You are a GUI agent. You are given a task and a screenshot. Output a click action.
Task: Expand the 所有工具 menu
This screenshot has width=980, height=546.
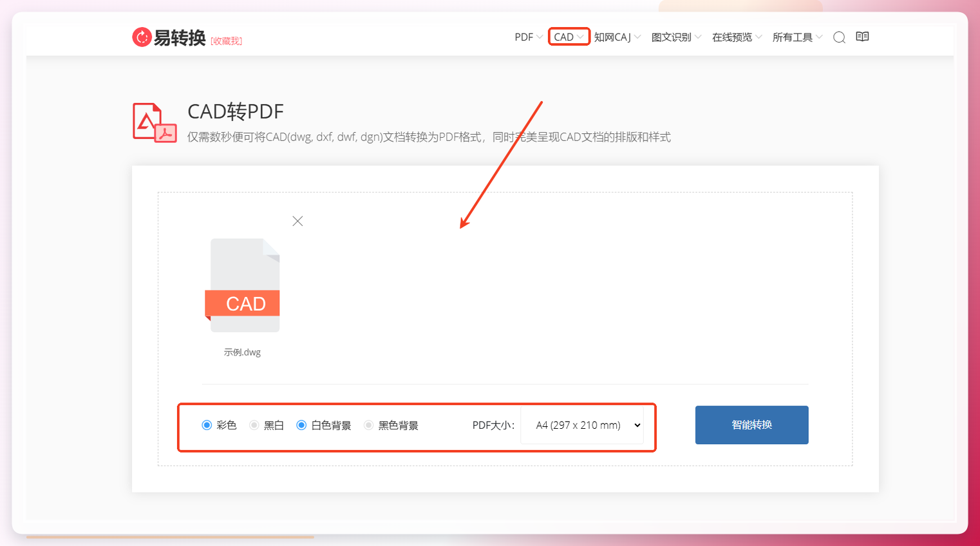(x=798, y=37)
